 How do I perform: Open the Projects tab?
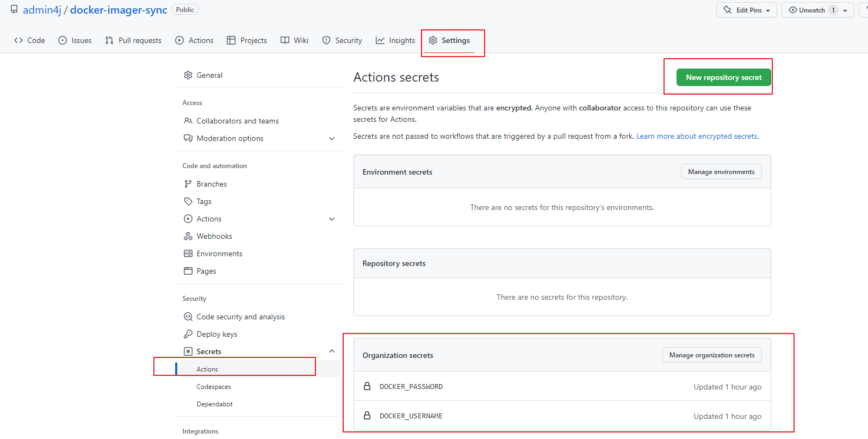[247, 40]
